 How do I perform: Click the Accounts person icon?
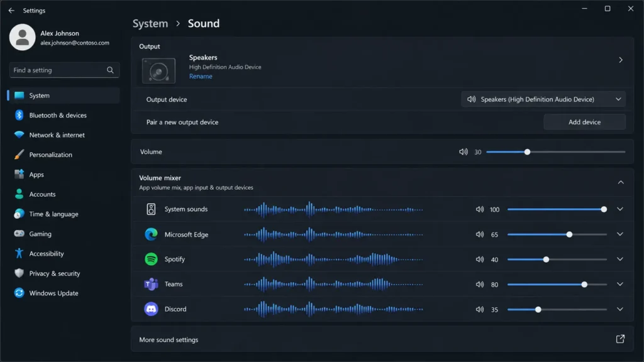[x=19, y=194]
